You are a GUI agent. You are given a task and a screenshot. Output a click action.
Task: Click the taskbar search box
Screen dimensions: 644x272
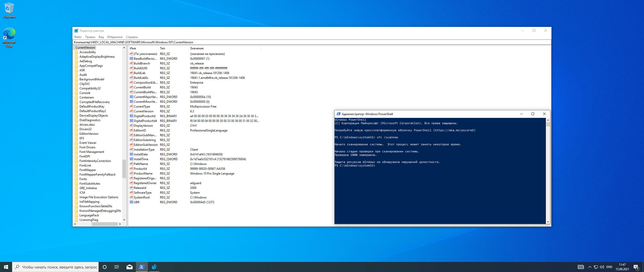click(x=56, y=267)
